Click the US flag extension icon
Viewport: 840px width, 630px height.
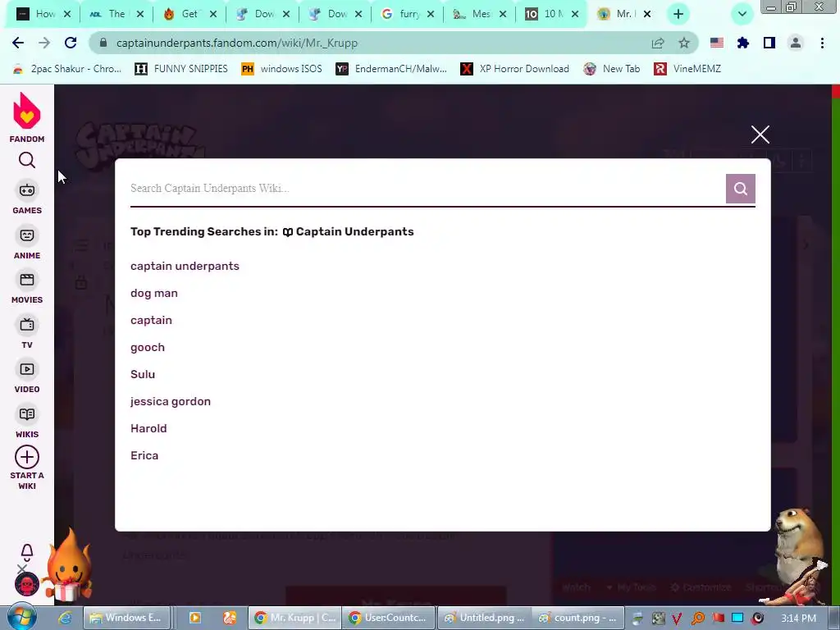coord(717,43)
